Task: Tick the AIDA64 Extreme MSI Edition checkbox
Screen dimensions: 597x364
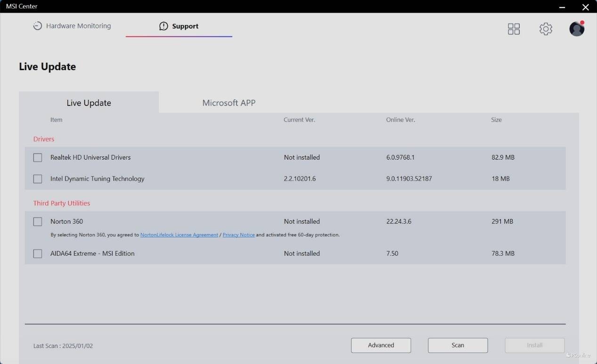Action: pos(38,254)
